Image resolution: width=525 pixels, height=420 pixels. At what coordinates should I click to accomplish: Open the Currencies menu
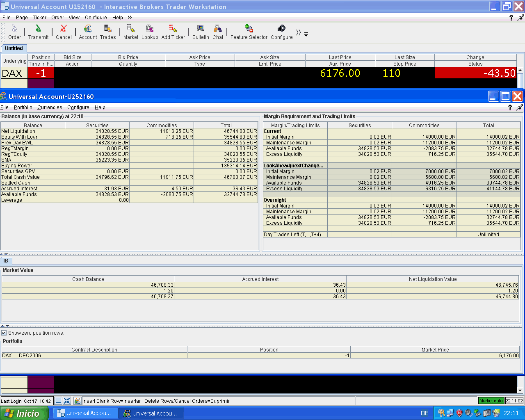[50, 107]
